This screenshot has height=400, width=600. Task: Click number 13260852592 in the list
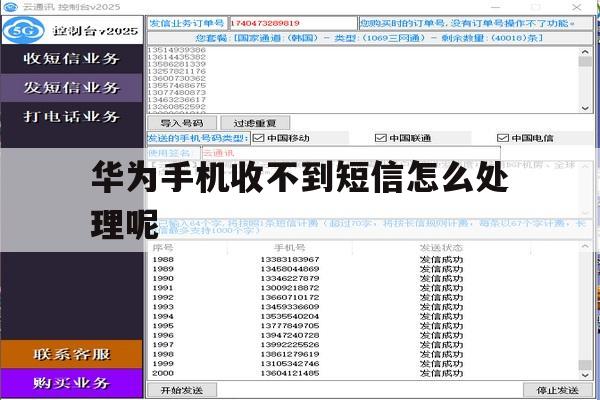(x=176, y=106)
